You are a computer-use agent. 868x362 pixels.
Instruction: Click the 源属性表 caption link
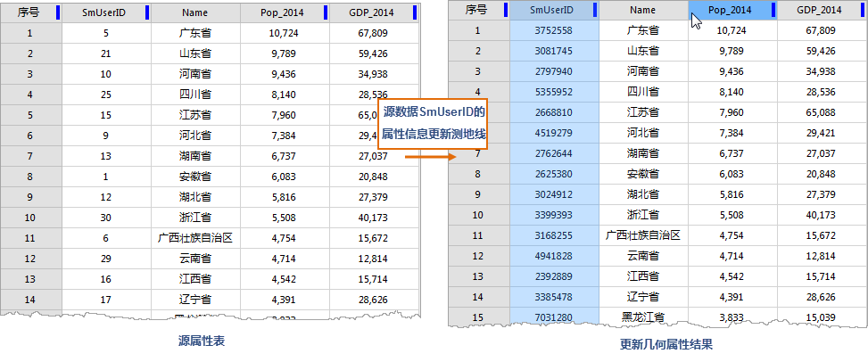[x=202, y=341]
